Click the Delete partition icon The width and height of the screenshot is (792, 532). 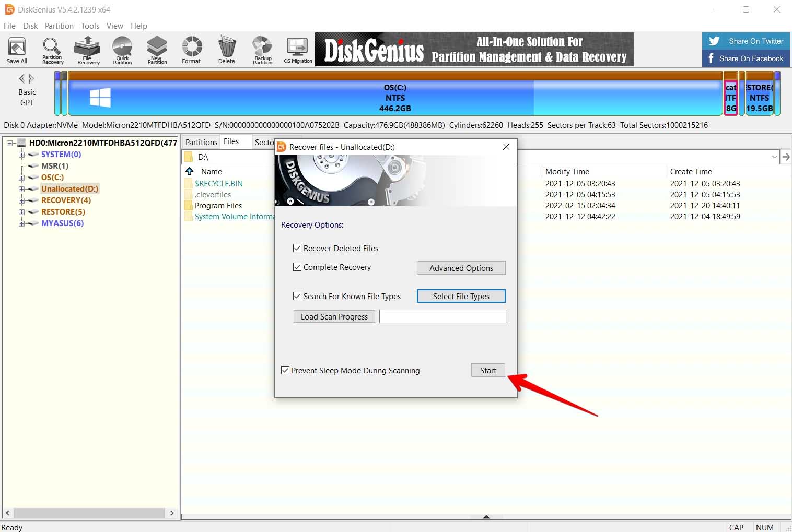pyautogui.click(x=226, y=50)
